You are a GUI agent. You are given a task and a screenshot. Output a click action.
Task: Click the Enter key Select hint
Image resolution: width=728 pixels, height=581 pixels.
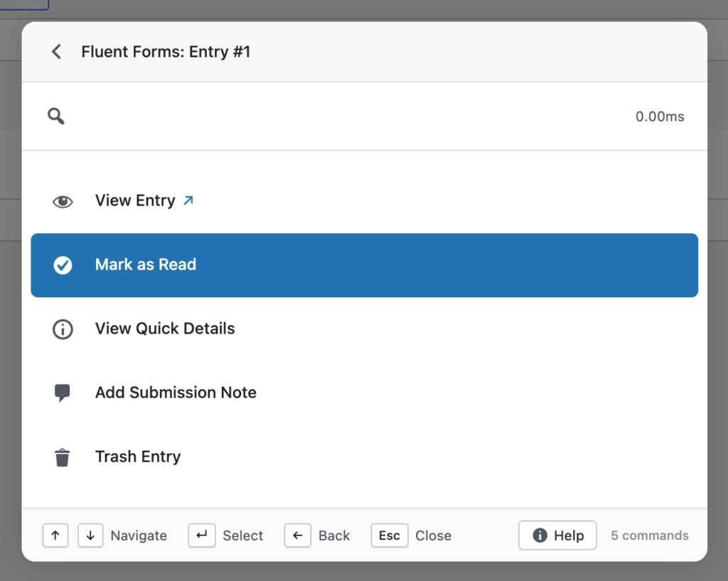202,535
